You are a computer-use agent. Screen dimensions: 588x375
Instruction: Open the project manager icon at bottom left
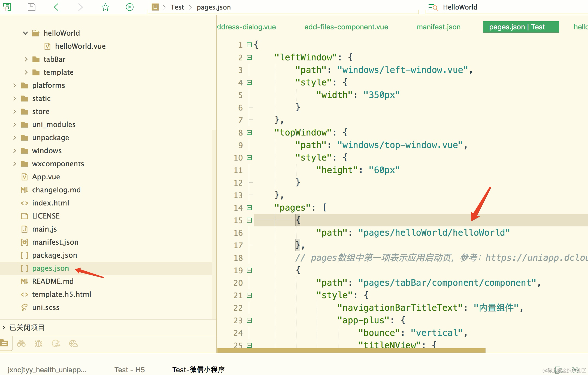point(4,343)
